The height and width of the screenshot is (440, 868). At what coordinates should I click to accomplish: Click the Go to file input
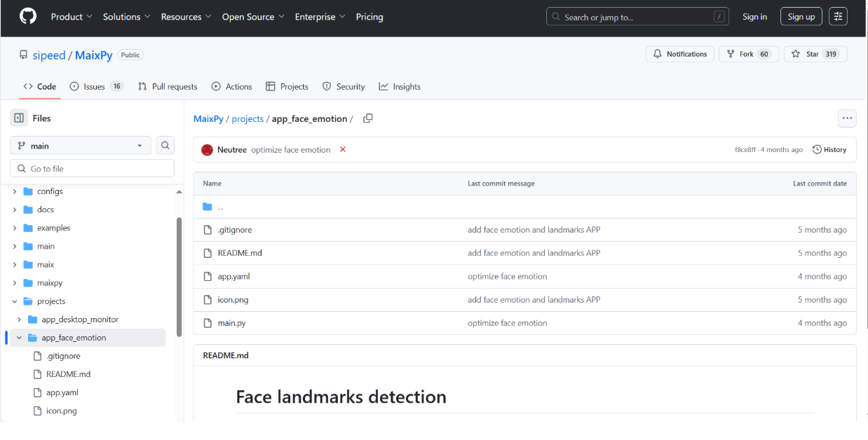tap(92, 169)
